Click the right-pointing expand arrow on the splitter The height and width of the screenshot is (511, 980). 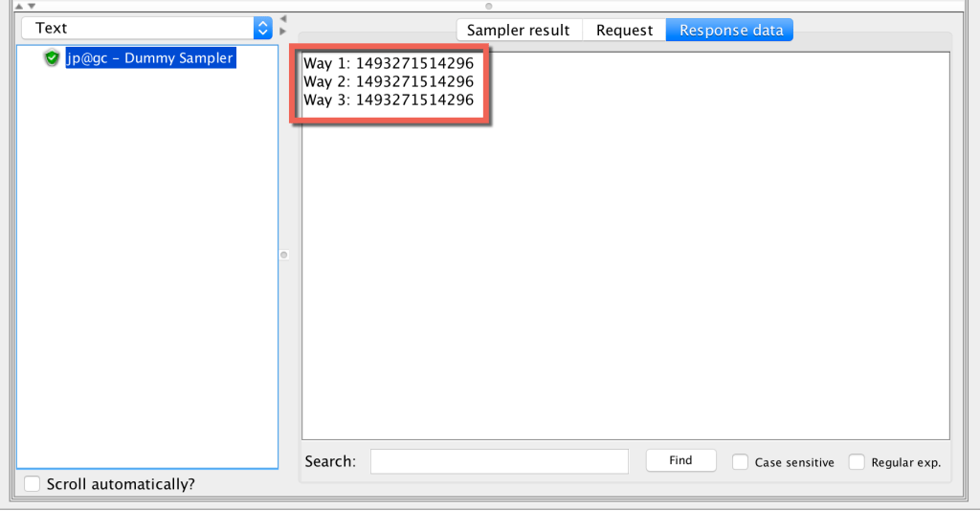pos(282,31)
